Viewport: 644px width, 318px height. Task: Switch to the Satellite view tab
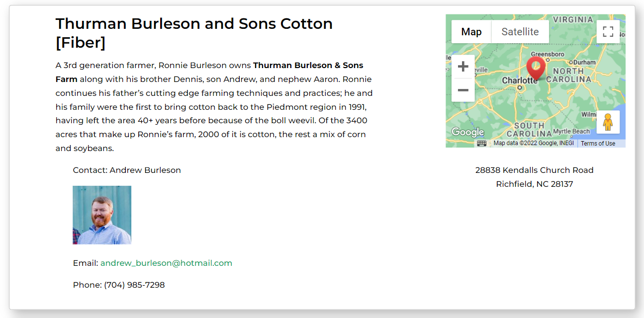click(520, 32)
